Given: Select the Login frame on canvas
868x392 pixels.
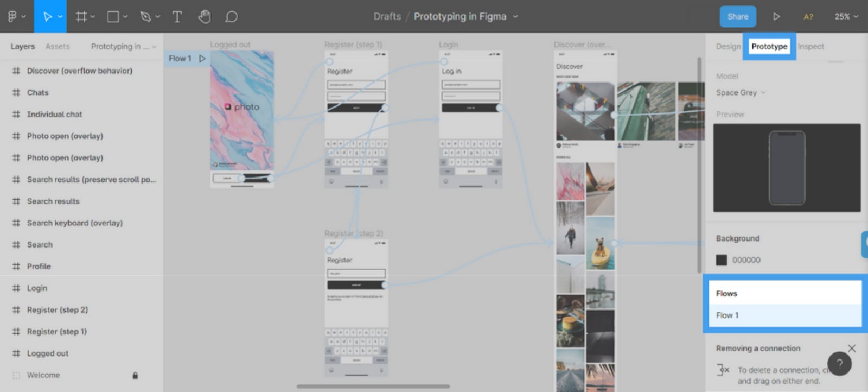Looking at the screenshot, I should click(470, 119).
